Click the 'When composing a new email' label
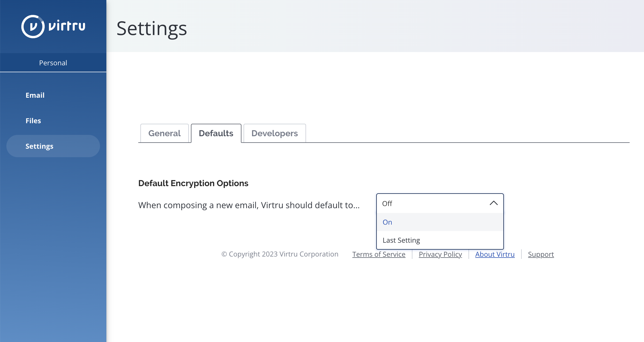Screen dimensions: 644x342 [249, 205]
